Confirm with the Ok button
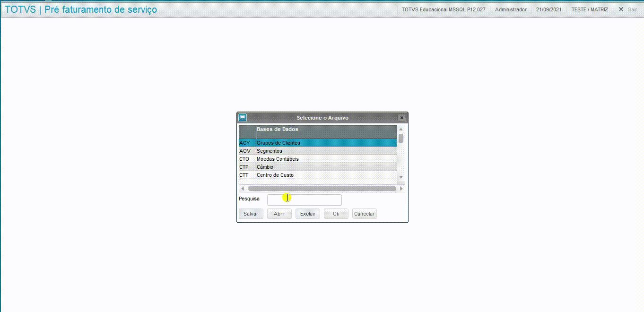The height and width of the screenshot is (312, 644). pyautogui.click(x=336, y=214)
